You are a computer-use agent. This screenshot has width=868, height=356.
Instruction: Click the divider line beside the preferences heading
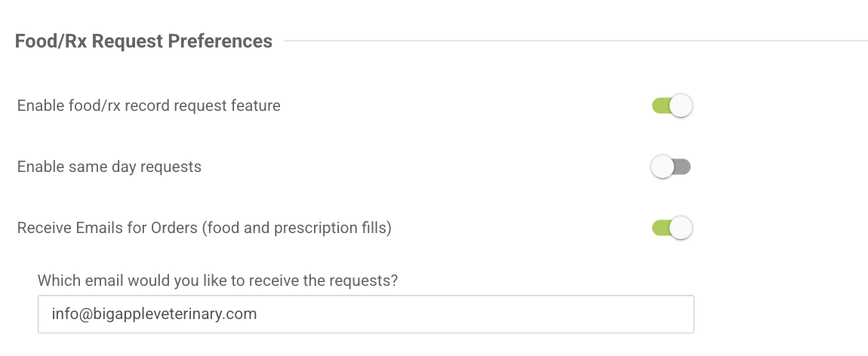click(x=574, y=41)
